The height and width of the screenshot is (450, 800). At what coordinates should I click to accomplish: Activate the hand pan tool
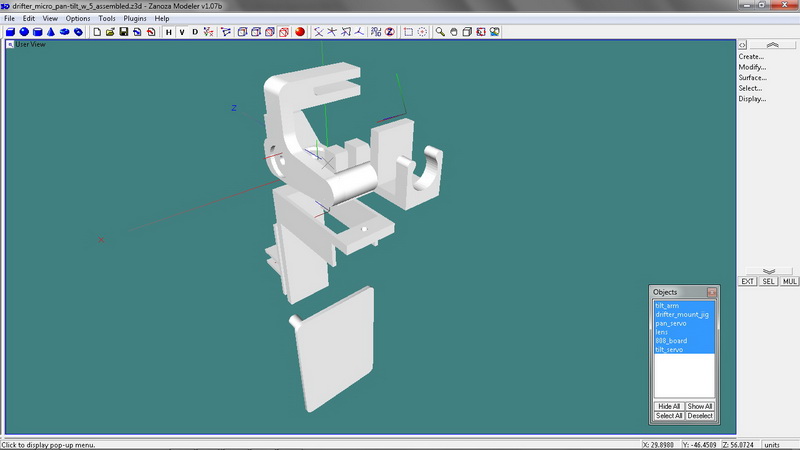pyautogui.click(x=454, y=32)
